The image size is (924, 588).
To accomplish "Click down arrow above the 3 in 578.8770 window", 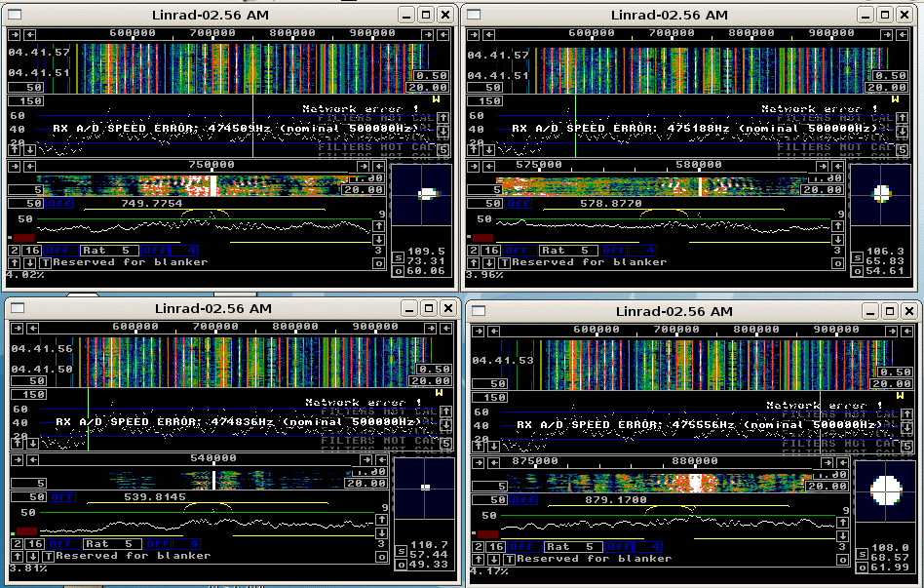I will [838, 240].
